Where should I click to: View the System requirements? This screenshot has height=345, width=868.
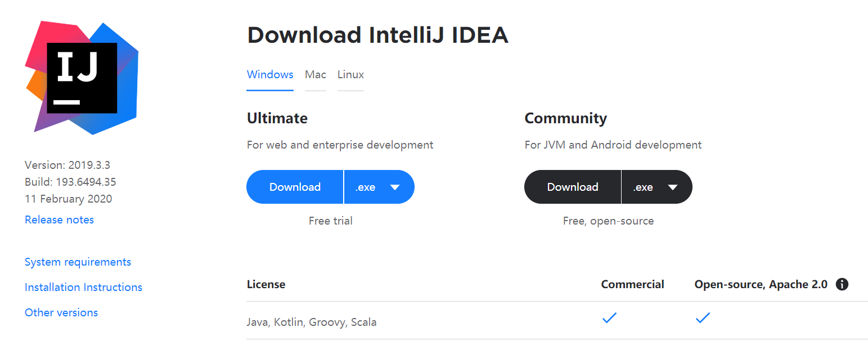click(x=78, y=262)
